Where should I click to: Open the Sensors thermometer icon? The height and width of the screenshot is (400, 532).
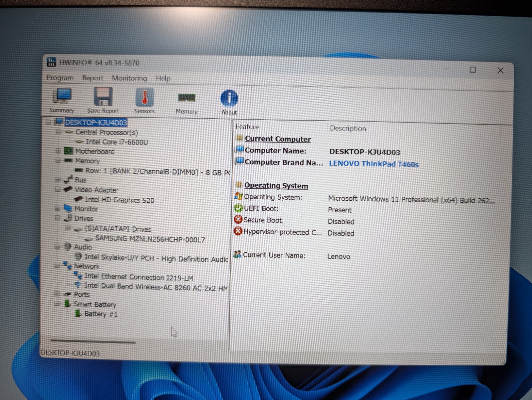pyautogui.click(x=145, y=97)
